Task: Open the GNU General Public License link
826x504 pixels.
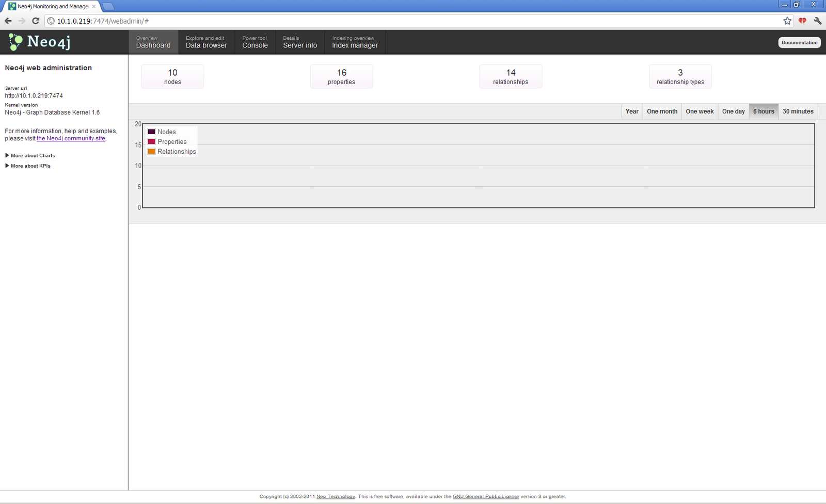Action: [486, 497]
